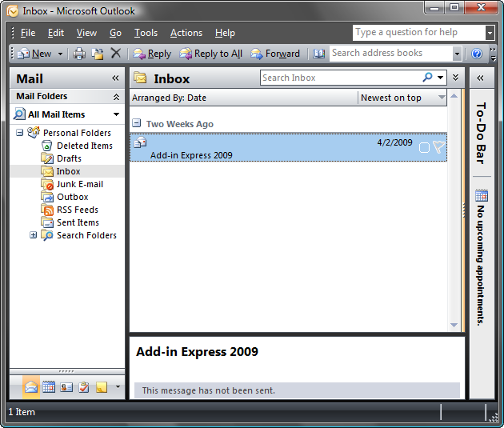
Task: Click the Search Inbox field
Action: (341, 78)
